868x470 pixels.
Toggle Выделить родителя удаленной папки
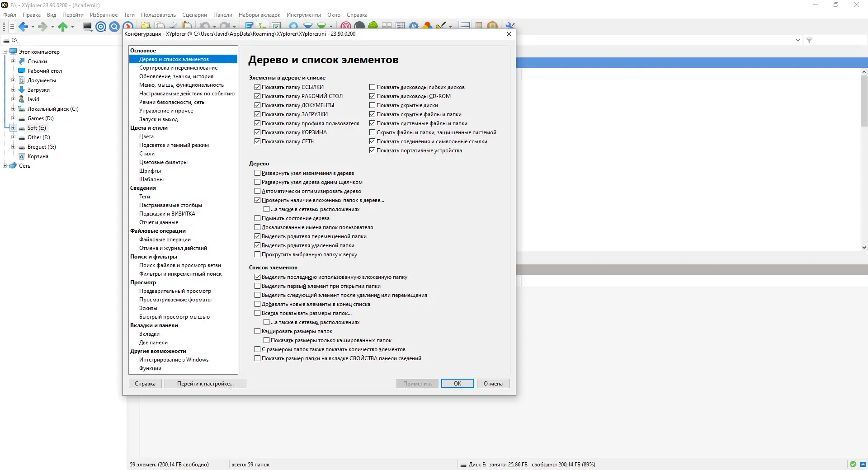click(x=257, y=245)
